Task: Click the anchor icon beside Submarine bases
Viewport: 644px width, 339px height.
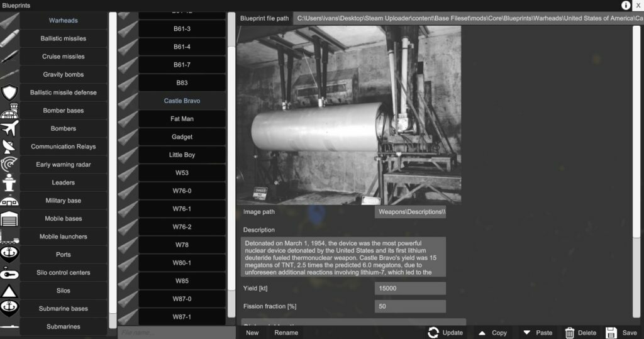Action: [x=9, y=308]
